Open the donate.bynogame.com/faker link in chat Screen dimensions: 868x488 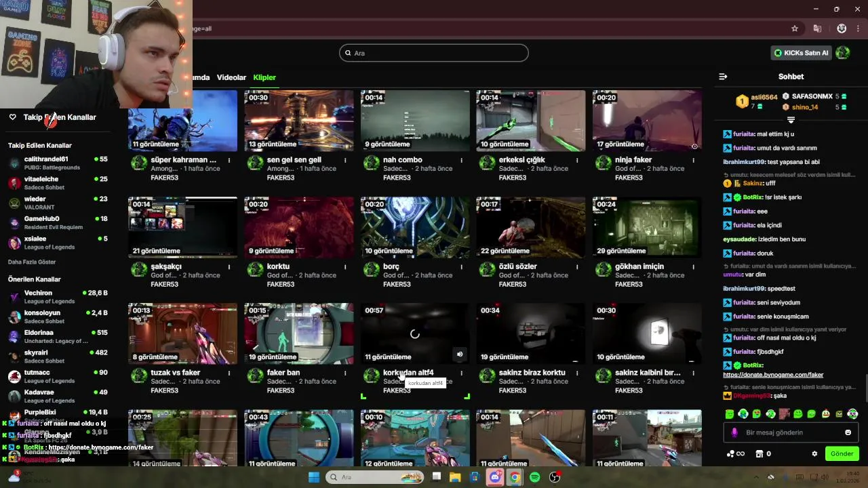pos(773,375)
